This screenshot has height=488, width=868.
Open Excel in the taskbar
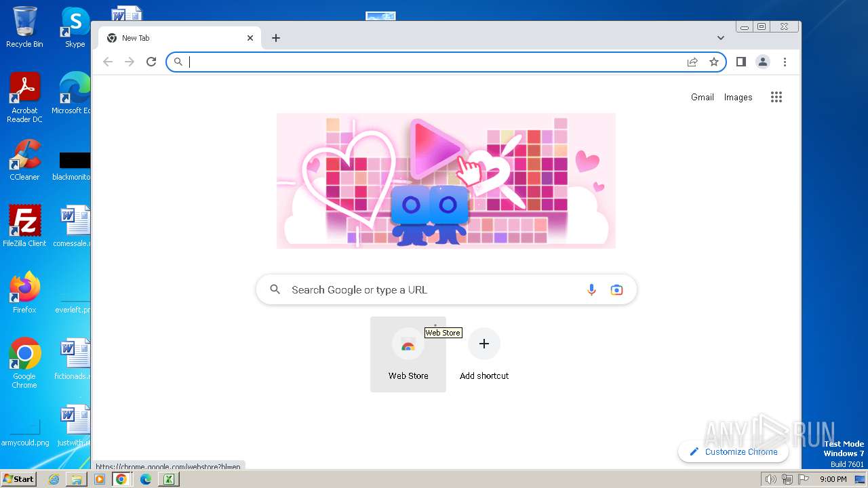(x=169, y=479)
